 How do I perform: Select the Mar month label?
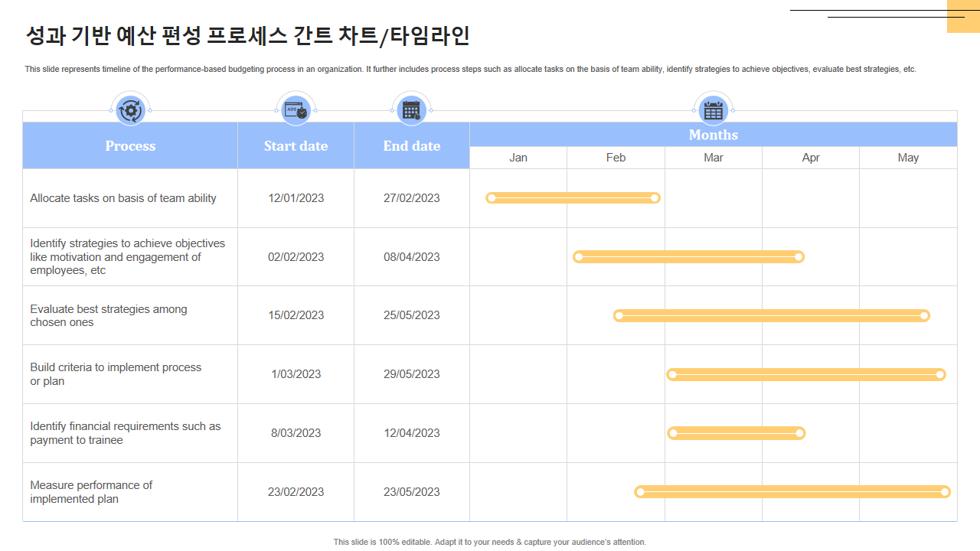[x=714, y=158]
